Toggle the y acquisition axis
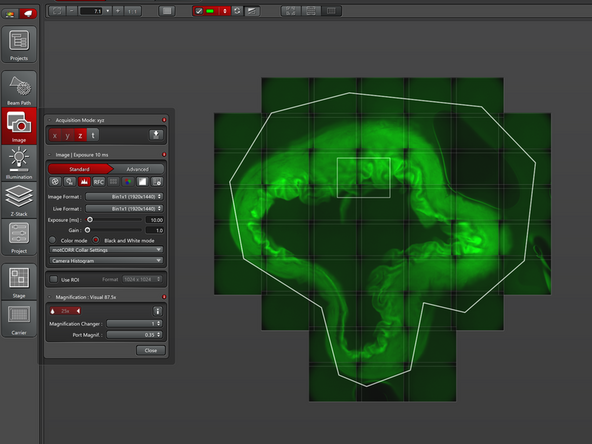592x444 pixels. pyautogui.click(x=68, y=136)
